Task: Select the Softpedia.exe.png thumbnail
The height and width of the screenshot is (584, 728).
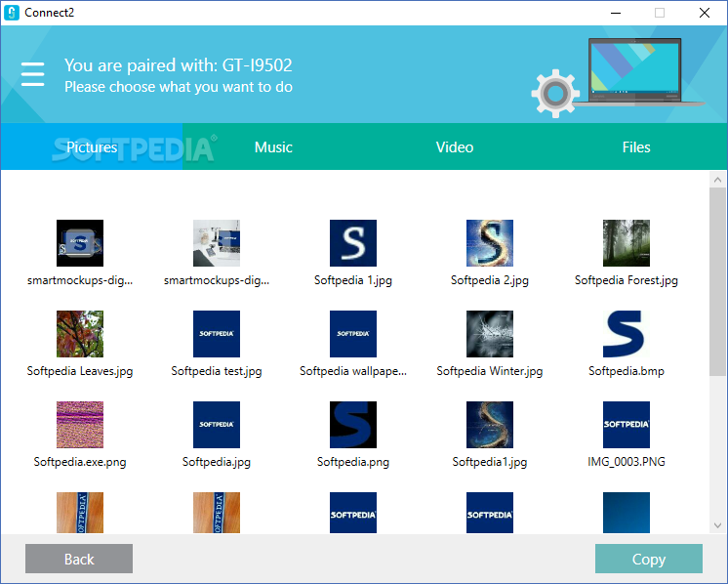Action: tap(80, 425)
